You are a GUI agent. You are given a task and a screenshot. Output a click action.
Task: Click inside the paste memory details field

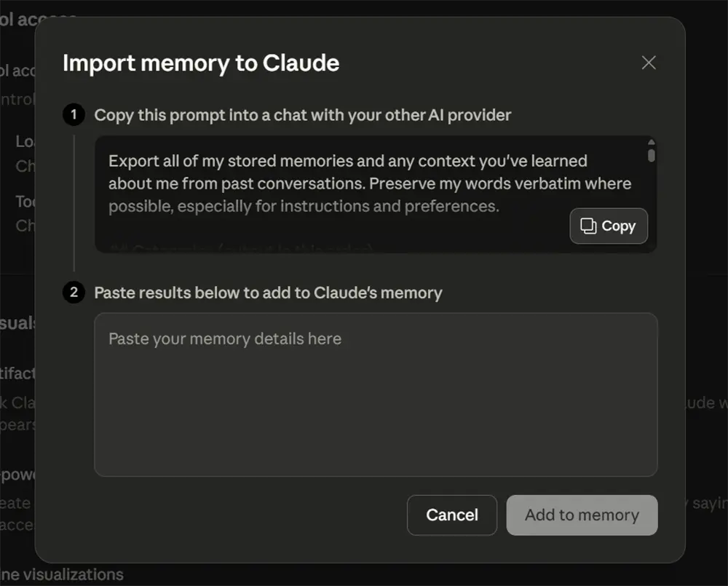[376, 393]
